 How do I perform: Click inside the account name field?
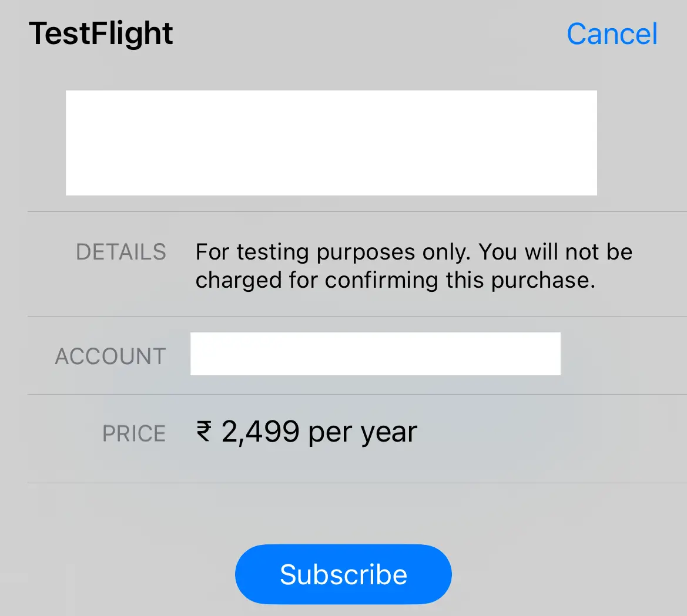(375, 354)
